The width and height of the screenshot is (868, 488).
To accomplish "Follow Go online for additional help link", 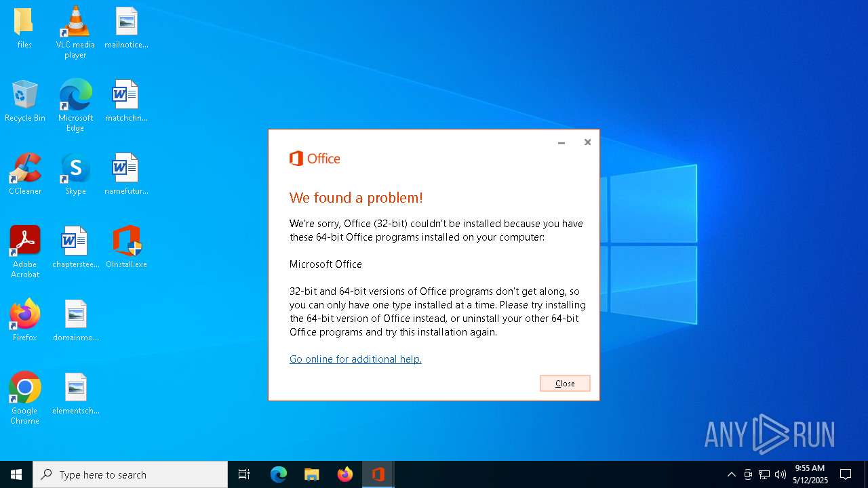I will tap(355, 359).
